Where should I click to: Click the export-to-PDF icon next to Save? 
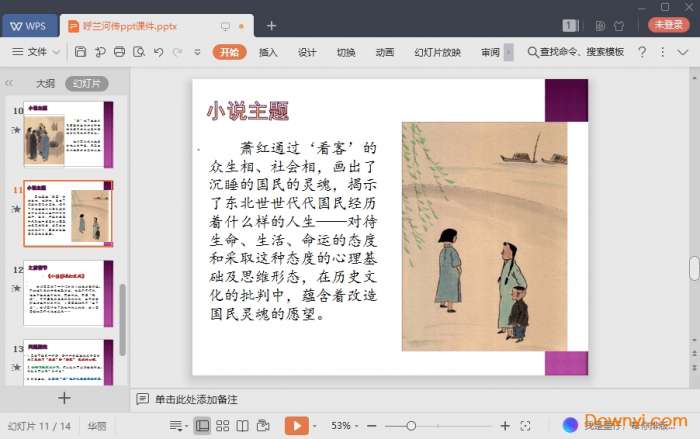point(100,52)
